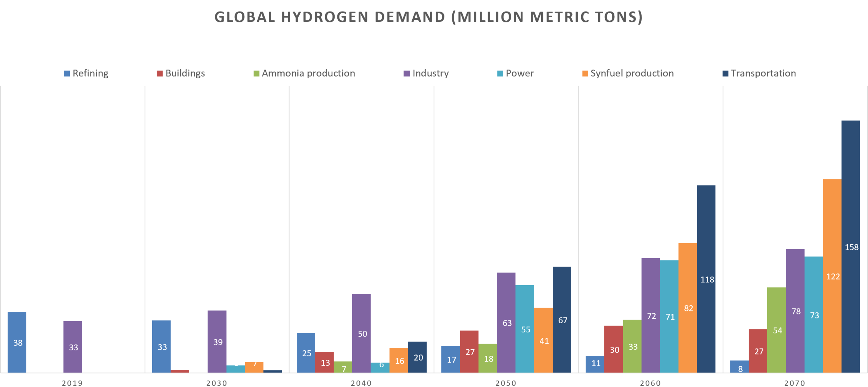The image size is (868, 387).
Task: Select the 'Ammonia production' legend label
Action: coord(309,73)
